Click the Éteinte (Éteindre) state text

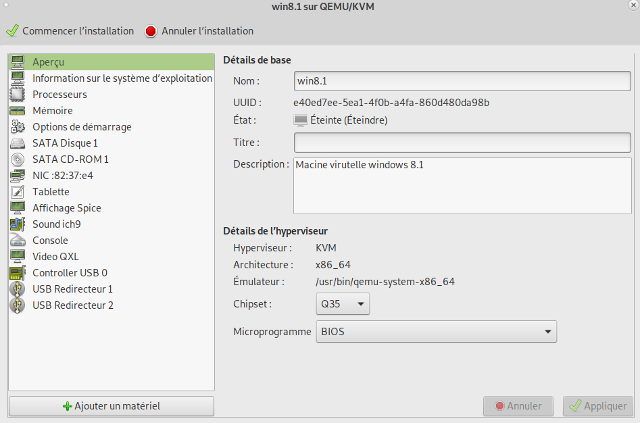click(349, 120)
